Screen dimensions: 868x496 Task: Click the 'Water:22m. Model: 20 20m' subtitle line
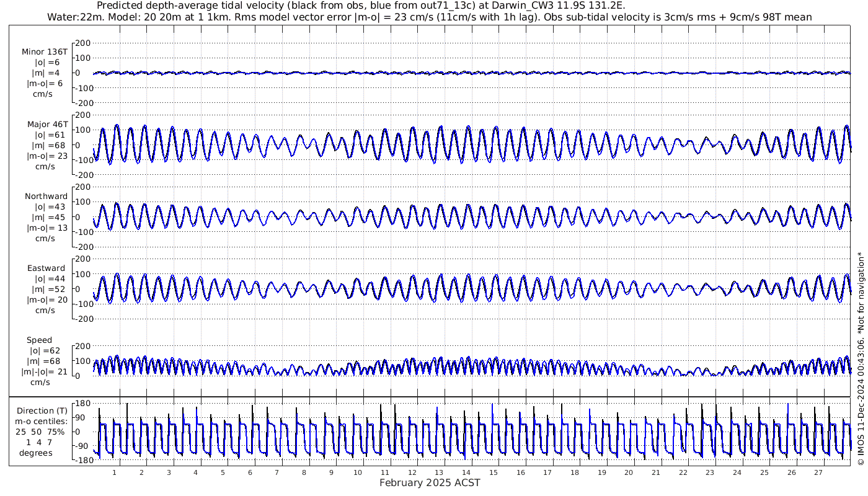click(430, 17)
